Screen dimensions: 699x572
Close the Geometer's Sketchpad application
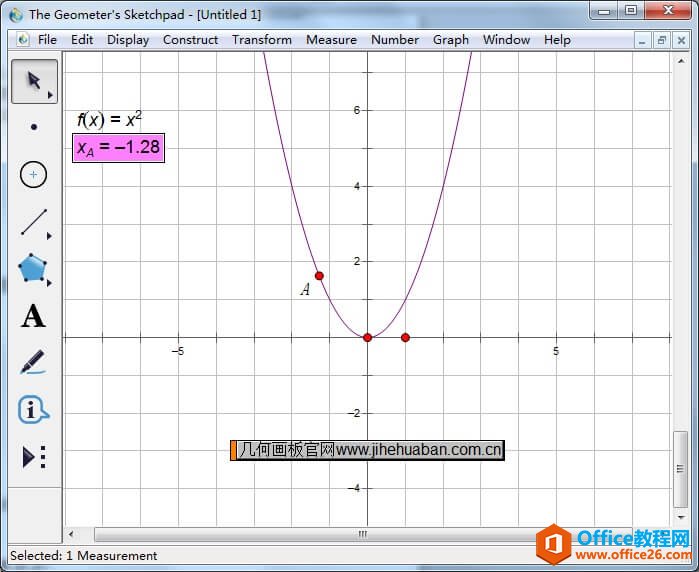[668, 11]
